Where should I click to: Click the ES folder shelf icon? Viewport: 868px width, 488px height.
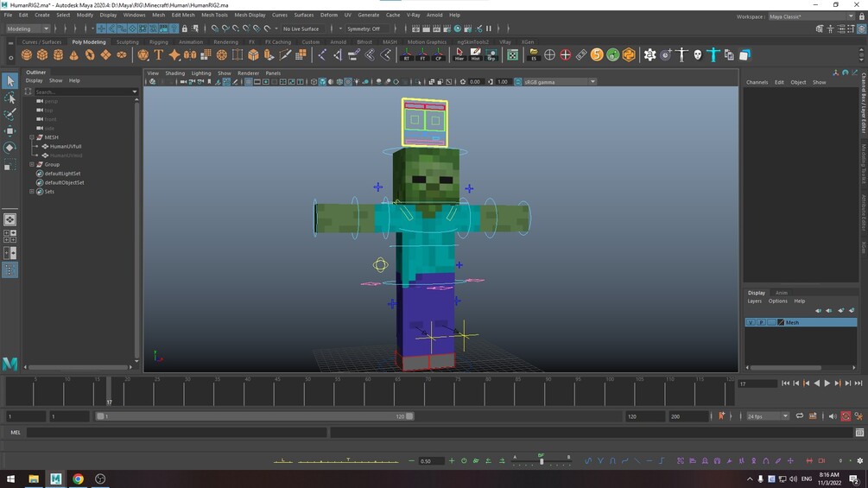[x=534, y=54]
